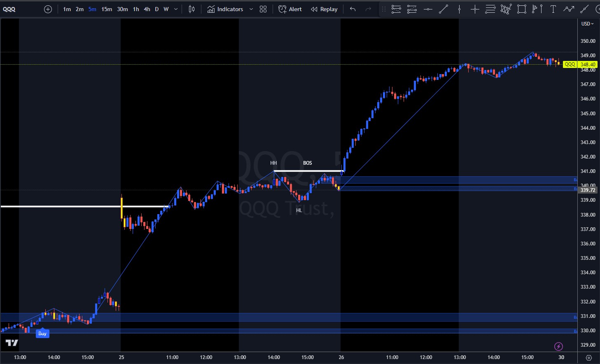This screenshot has width=600, height=364.
Task: Click the Alert button
Action: 290,9
